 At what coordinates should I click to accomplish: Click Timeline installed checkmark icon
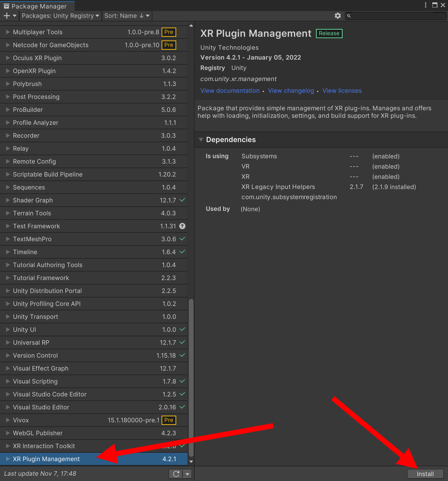(x=182, y=252)
